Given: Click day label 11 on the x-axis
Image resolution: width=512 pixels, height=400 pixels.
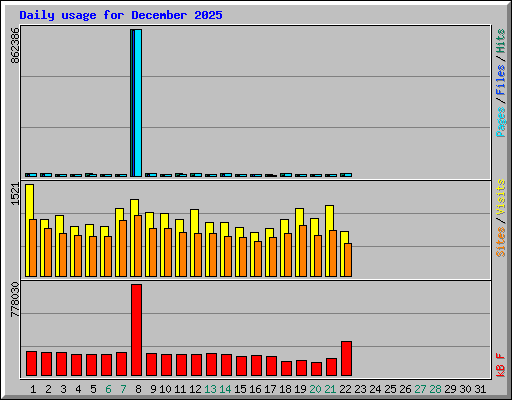Looking at the screenshot, I should click(180, 389).
